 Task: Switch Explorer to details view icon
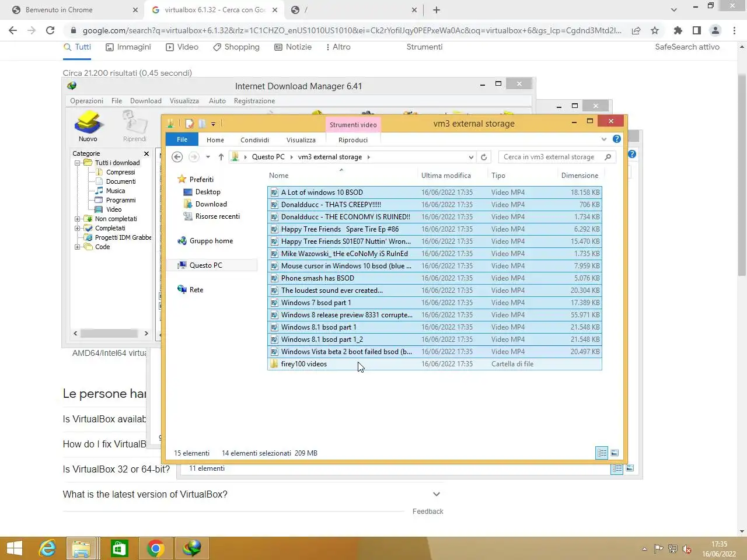click(602, 453)
